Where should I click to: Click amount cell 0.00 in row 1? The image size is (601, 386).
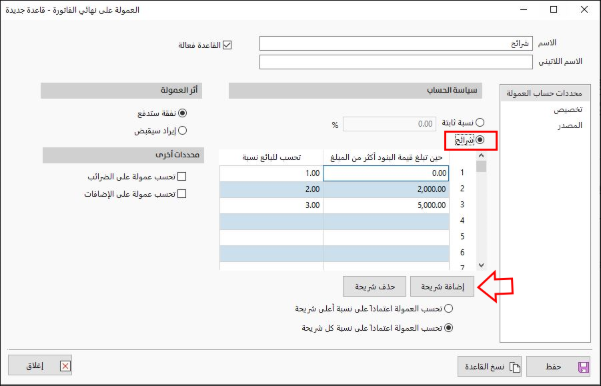(x=386, y=173)
